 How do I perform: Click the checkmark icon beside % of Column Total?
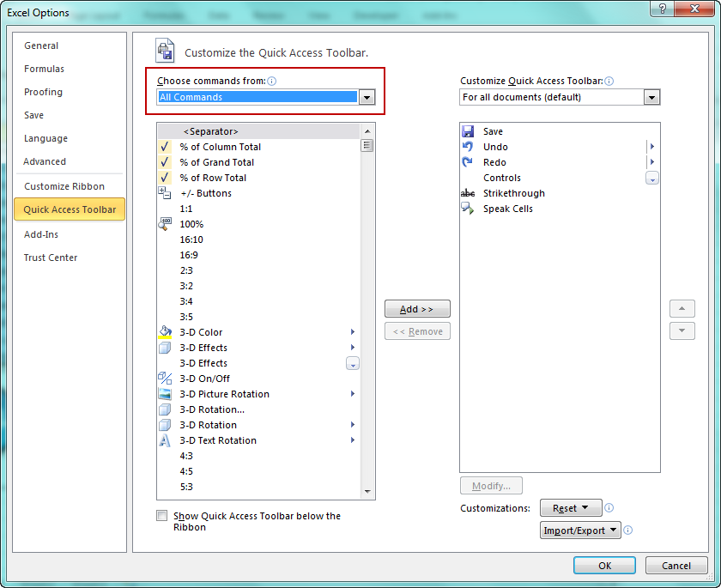click(165, 147)
